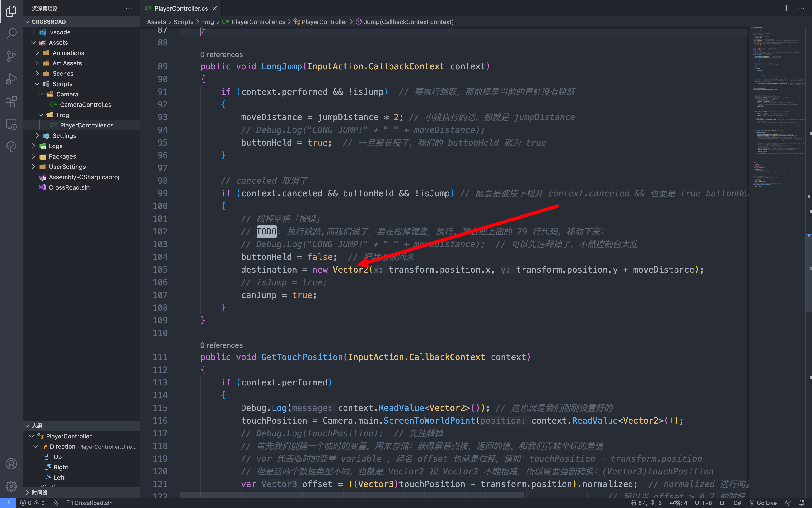The image size is (812, 508).
Task: Collapse the Assets folder
Action: (x=34, y=43)
